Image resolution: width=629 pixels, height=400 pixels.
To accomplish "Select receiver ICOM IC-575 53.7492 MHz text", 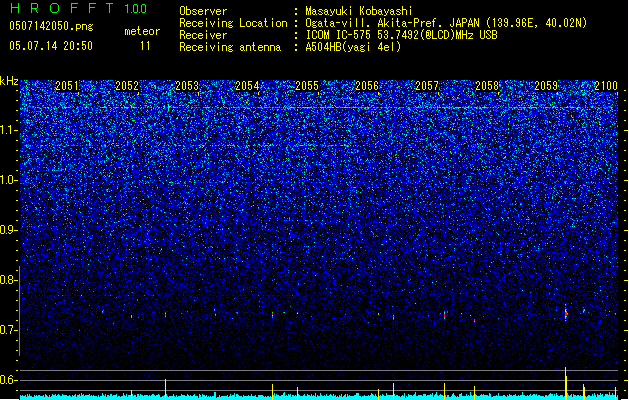I will pyautogui.click(x=401, y=35).
